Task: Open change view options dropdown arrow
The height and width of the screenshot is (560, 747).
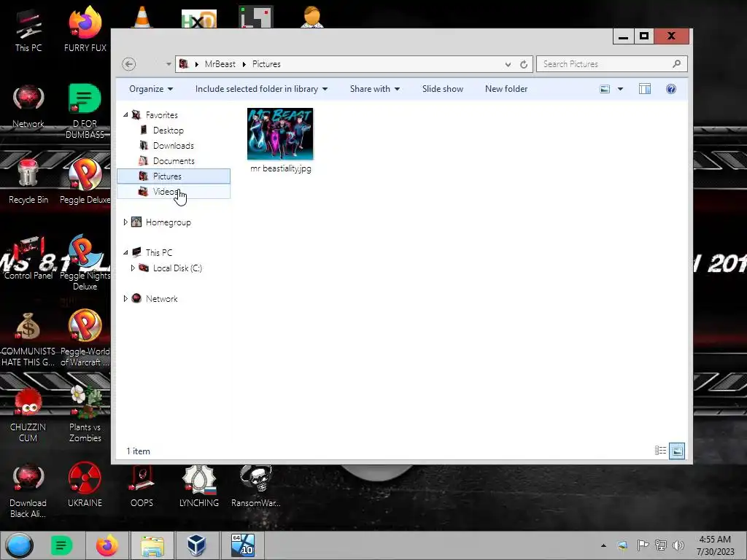Action: tap(620, 89)
